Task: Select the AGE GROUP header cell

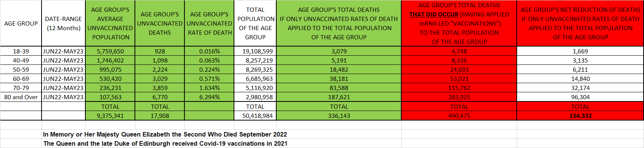Action: 21,23
